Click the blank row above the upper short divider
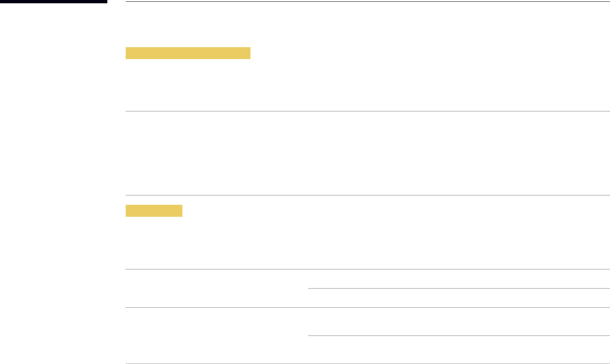610x364 pixels. 459,279
